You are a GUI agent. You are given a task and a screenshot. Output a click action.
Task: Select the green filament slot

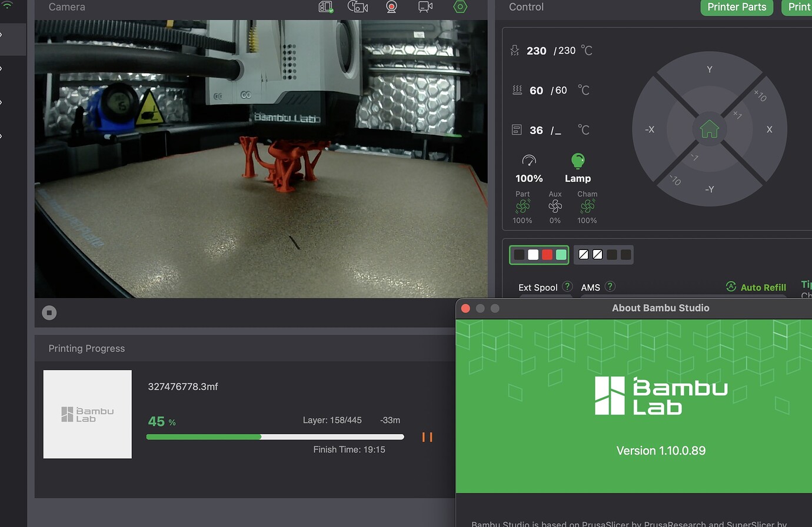pos(561,255)
